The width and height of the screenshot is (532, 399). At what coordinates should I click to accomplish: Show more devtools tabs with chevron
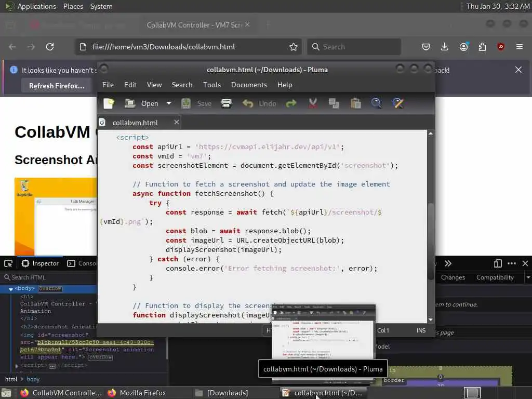click(x=448, y=263)
